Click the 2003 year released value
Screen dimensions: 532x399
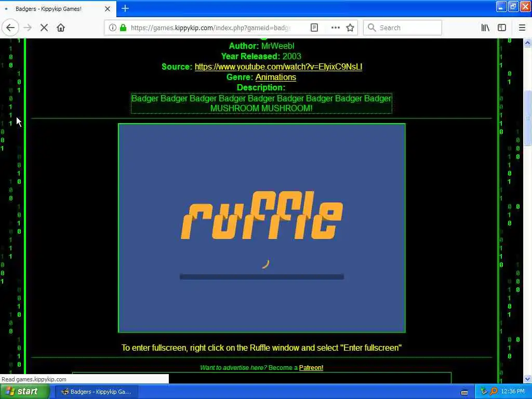coord(292,56)
